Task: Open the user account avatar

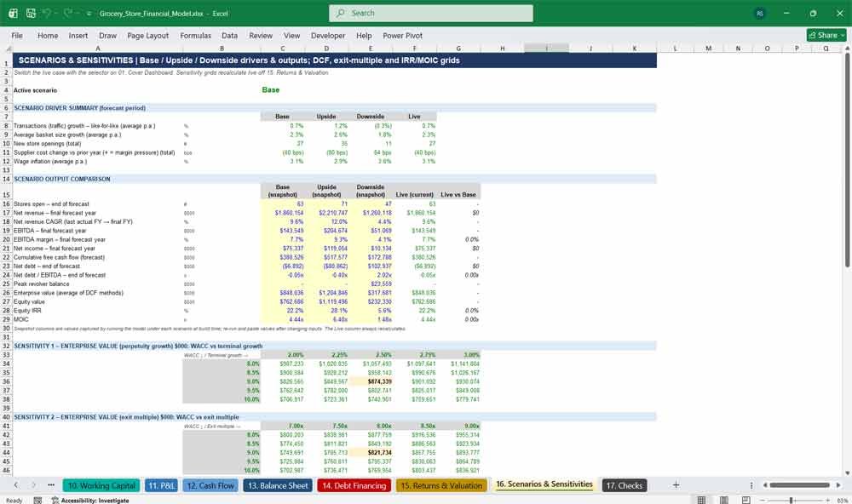Action: point(760,13)
